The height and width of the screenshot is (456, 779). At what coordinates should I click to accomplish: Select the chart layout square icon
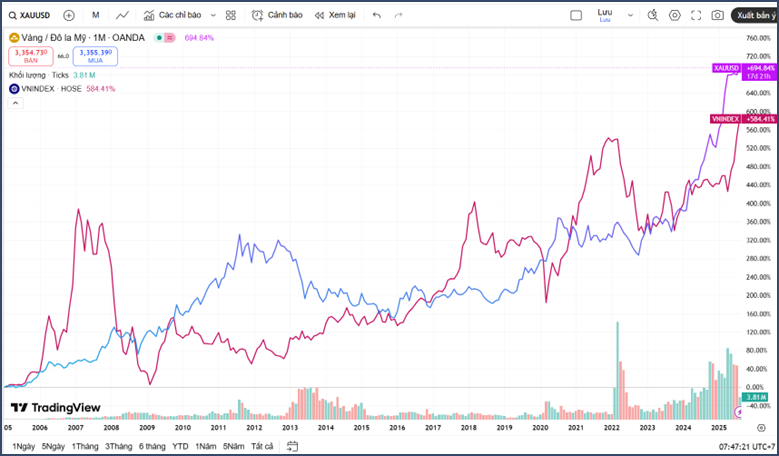coord(576,15)
